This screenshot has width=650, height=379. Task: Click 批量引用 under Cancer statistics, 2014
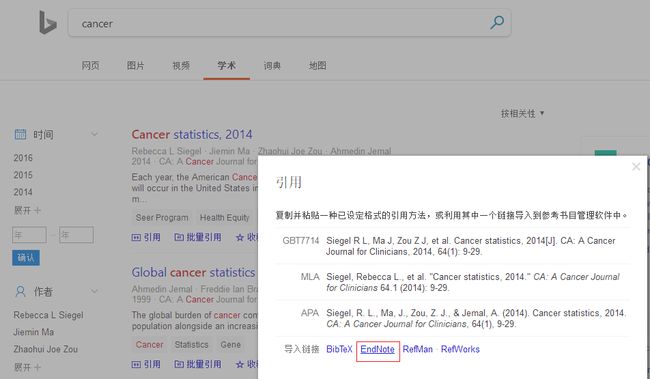[x=198, y=237]
